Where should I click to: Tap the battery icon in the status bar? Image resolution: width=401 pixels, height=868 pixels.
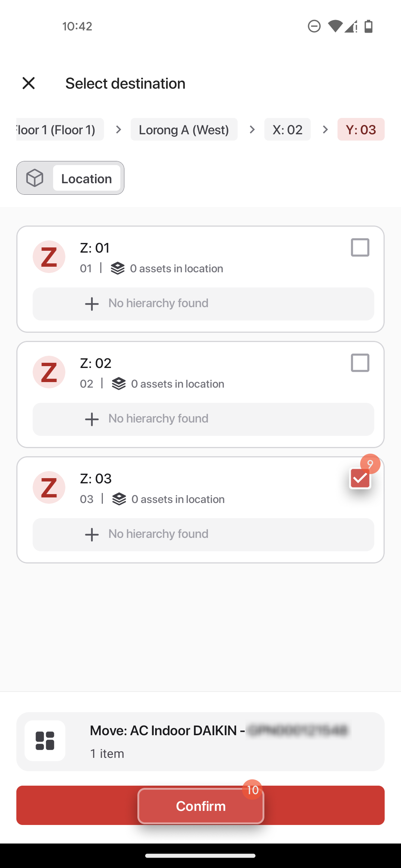[368, 26]
